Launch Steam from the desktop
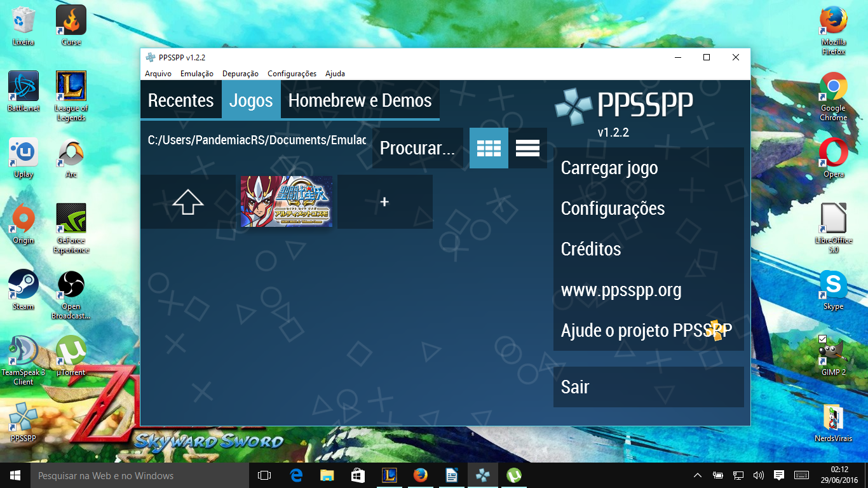Image resolution: width=868 pixels, height=488 pixels. (x=24, y=281)
